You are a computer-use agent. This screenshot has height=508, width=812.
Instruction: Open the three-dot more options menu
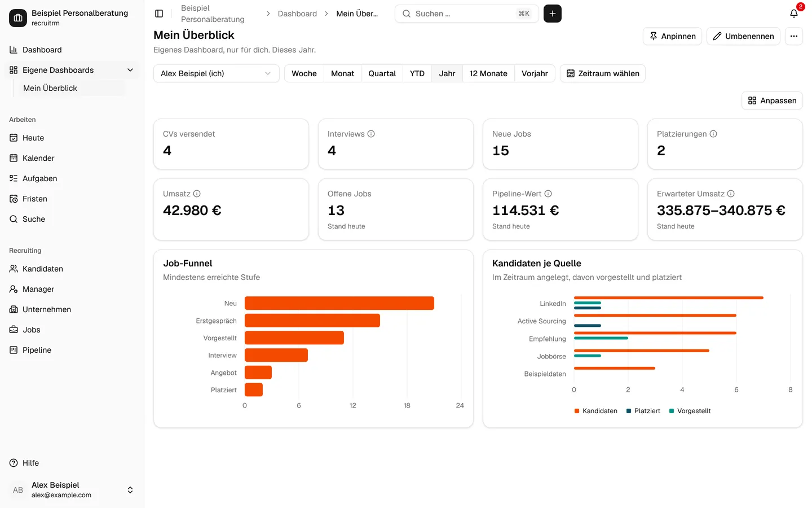tap(794, 36)
